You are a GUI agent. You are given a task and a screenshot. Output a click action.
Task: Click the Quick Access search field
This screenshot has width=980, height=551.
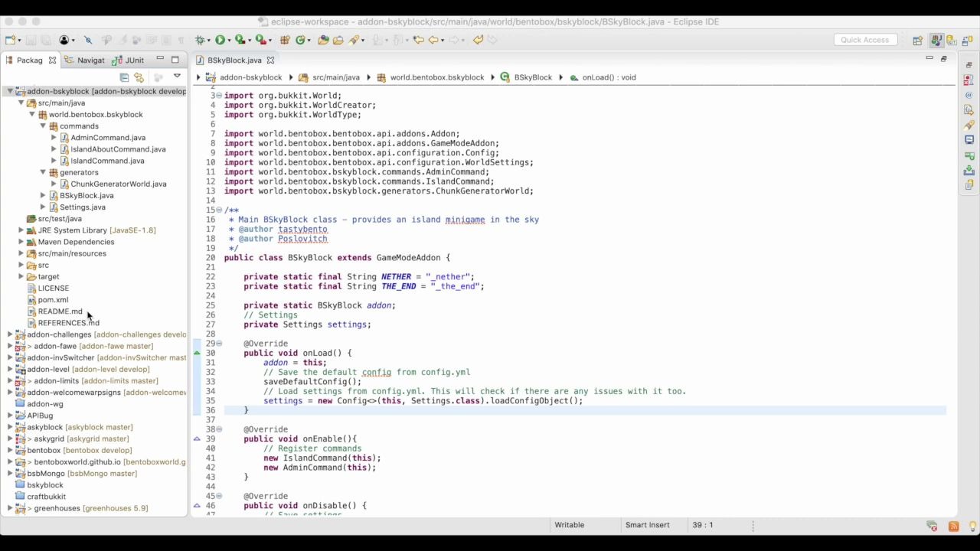(x=865, y=40)
